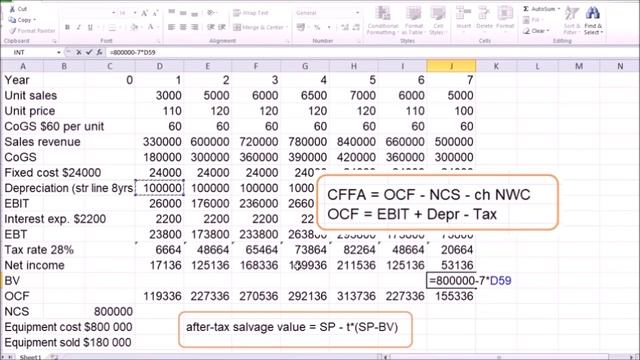Open the font size dropdown

point(134,13)
